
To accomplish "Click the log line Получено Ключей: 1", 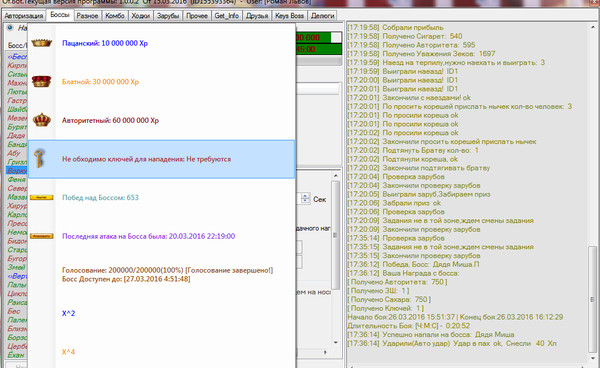I will point(385,308).
